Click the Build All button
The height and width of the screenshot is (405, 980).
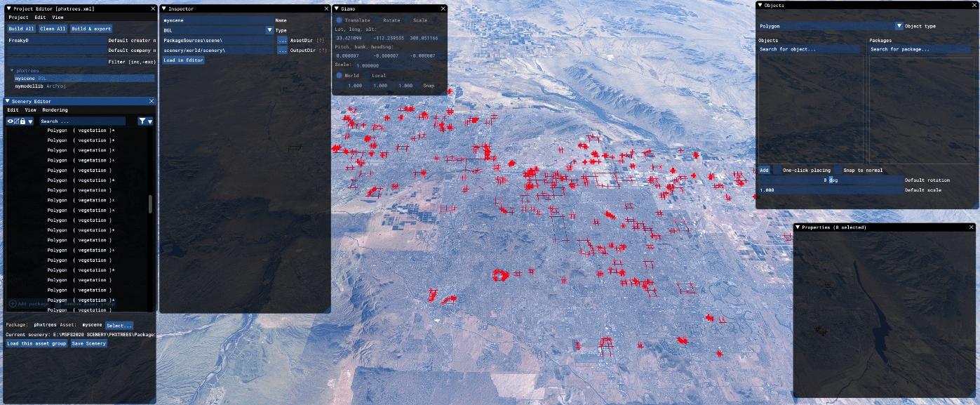click(21, 29)
